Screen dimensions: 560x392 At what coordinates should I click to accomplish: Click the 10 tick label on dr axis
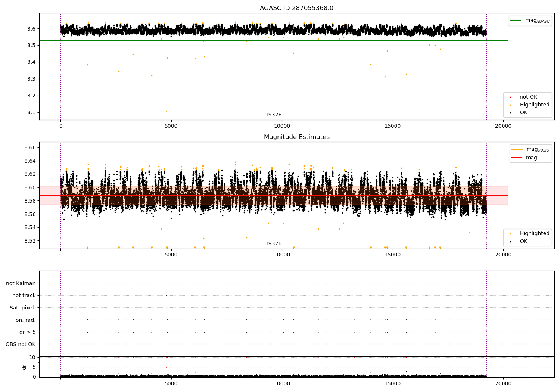[x=32, y=357]
